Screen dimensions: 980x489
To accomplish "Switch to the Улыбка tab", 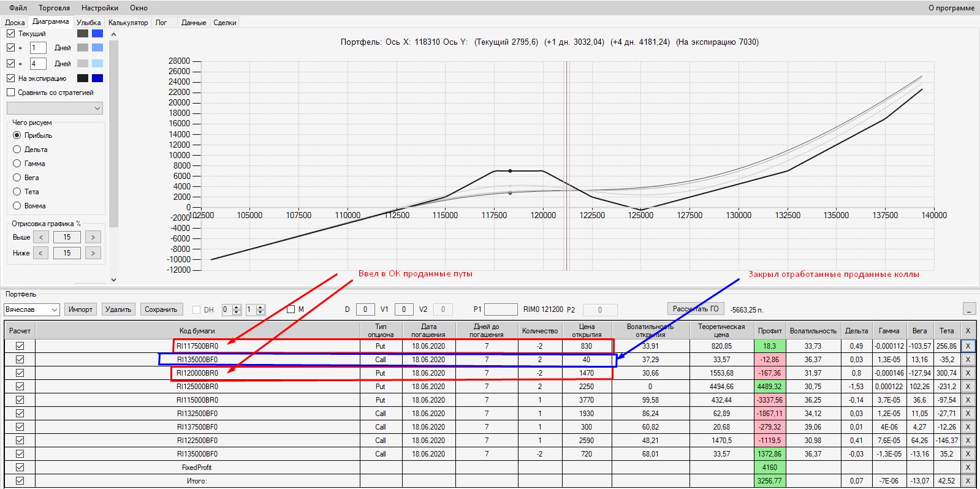I will pos(88,23).
